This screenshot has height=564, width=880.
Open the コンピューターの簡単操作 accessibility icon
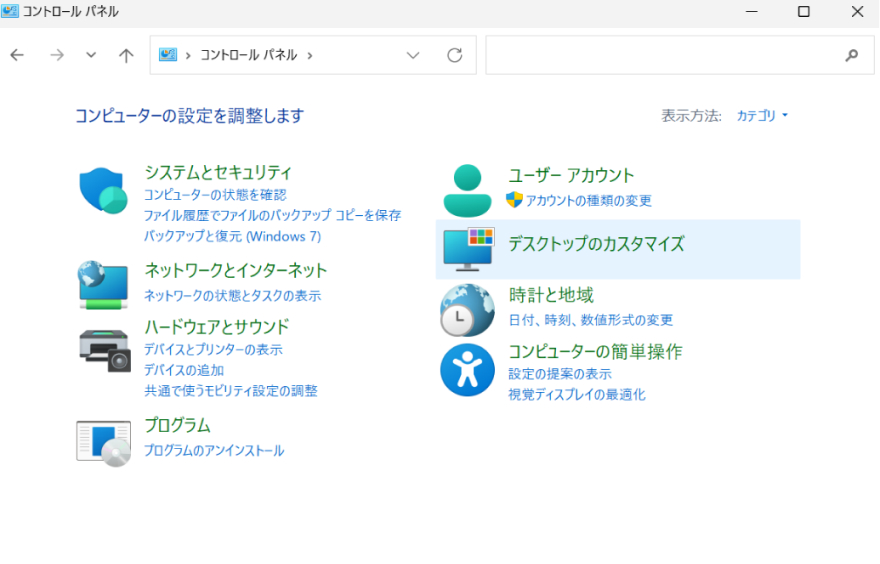468,370
